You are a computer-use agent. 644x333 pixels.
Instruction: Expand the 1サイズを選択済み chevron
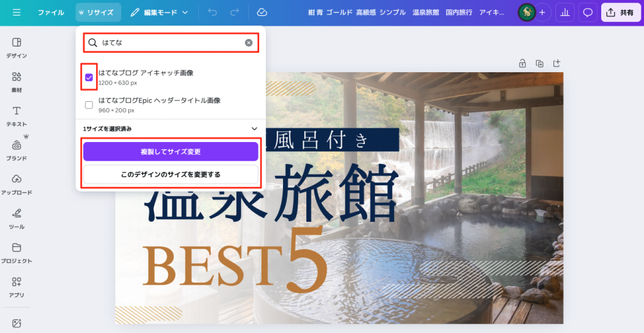point(254,129)
